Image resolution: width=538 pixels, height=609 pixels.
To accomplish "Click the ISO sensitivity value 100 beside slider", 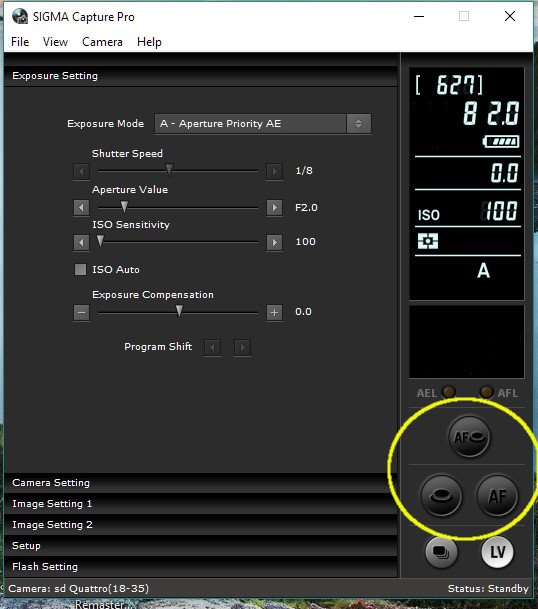I will tap(305, 242).
